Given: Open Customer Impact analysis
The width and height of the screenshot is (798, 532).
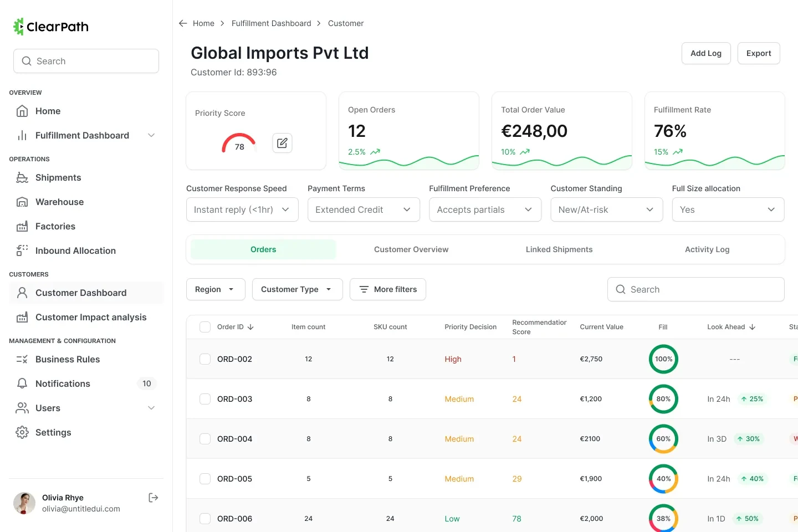Looking at the screenshot, I should point(86,317).
